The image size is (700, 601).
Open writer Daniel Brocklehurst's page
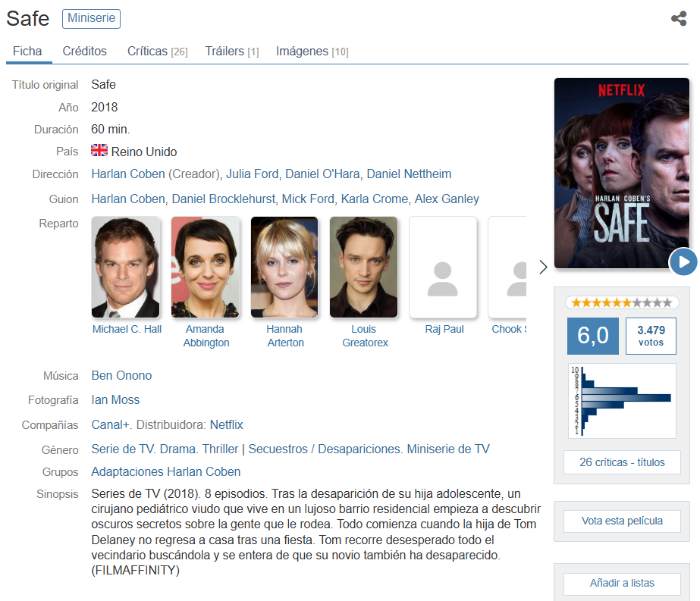(223, 199)
